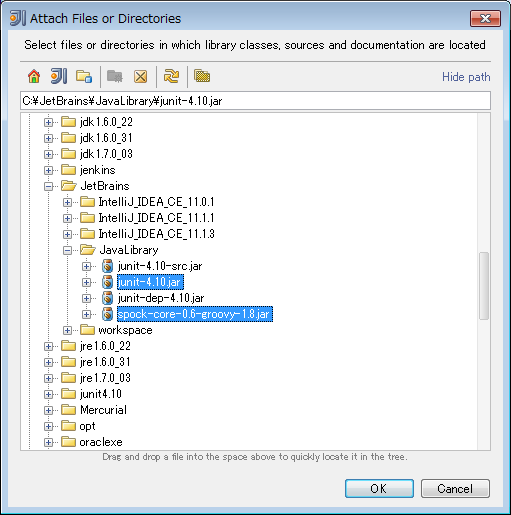Click folder icon of jre1.6.0_31

69,362
